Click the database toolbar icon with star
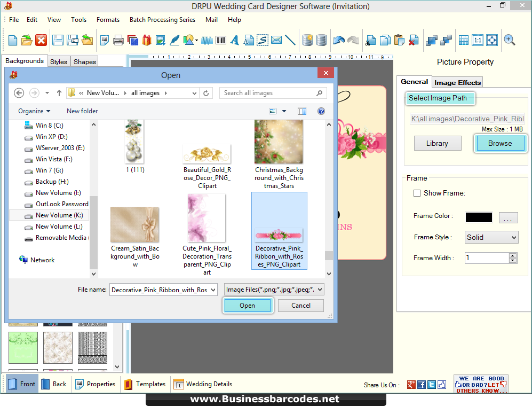 click(307, 40)
